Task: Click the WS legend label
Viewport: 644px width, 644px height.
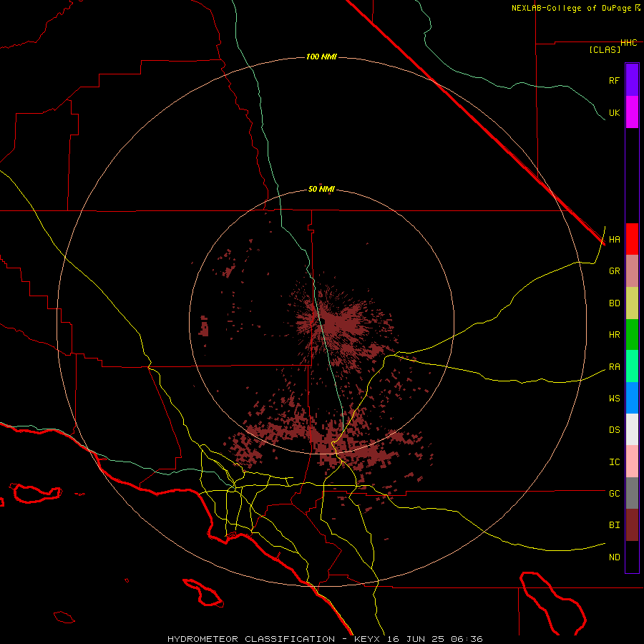Action: click(614, 399)
